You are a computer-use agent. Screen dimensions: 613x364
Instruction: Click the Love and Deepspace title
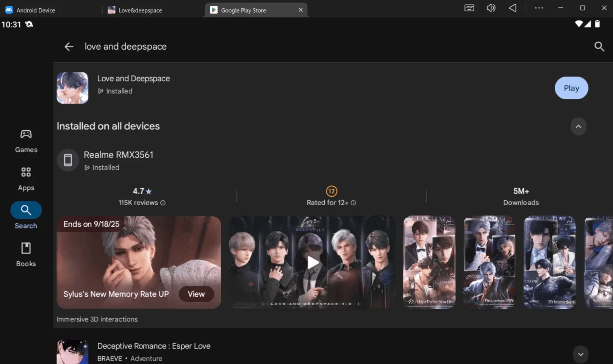click(x=134, y=78)
